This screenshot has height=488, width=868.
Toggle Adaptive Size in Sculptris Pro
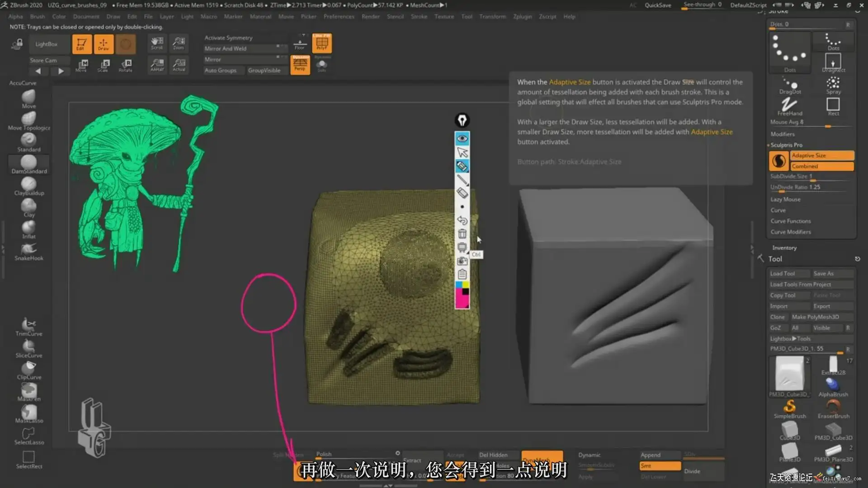[822, 155]
